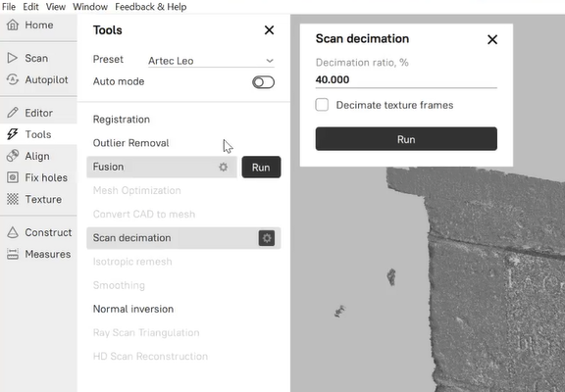Click Run next to Fusion

261,167
